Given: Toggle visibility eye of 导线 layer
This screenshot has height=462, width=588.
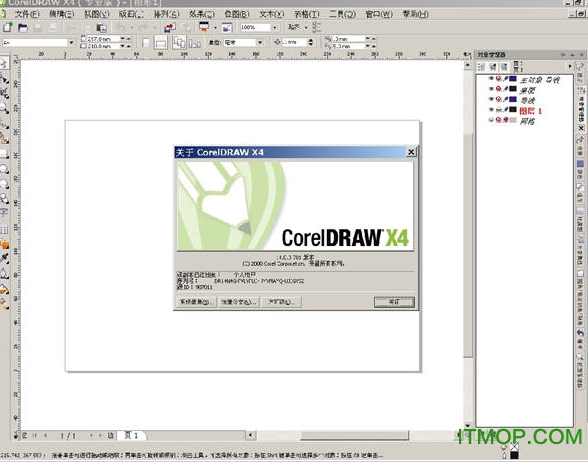Looking at the screenshot, I should pyautogui.click(x=491, y=99).
